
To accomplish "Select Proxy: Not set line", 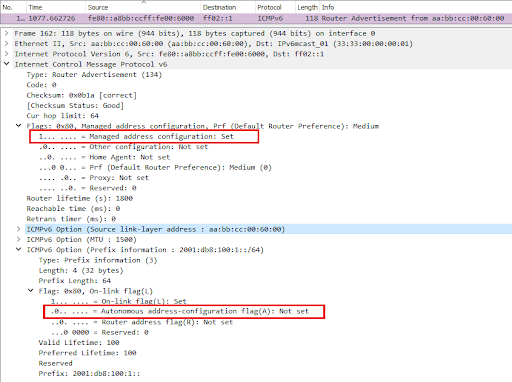I will 94,178.
